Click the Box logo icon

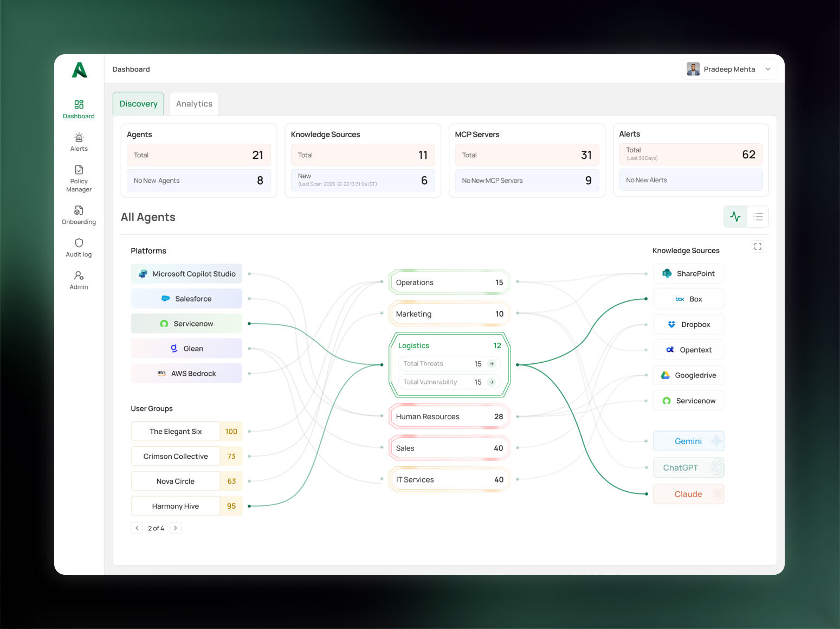click(x=680, y=299)
